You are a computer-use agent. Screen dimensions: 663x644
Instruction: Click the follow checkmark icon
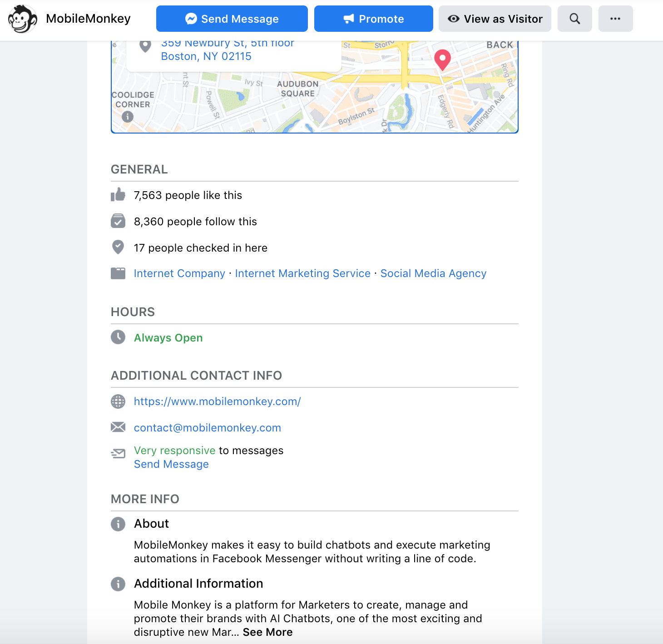pos(118,221)
